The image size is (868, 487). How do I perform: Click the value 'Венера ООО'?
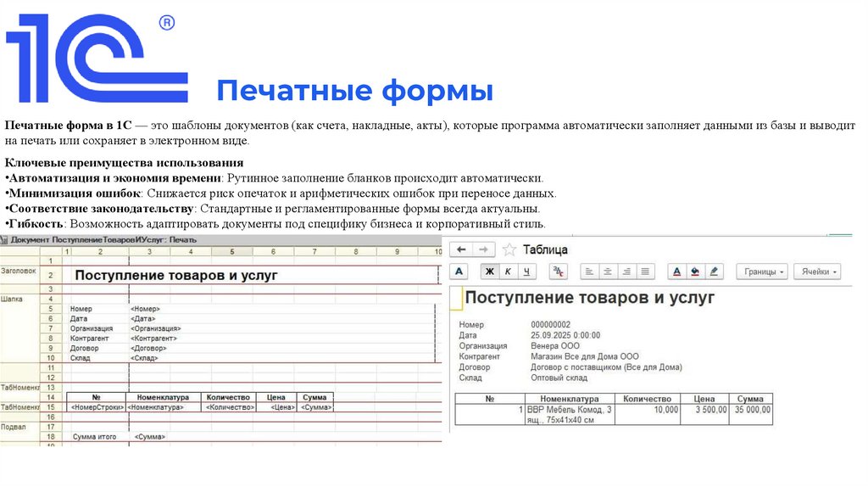coord(554,345)
